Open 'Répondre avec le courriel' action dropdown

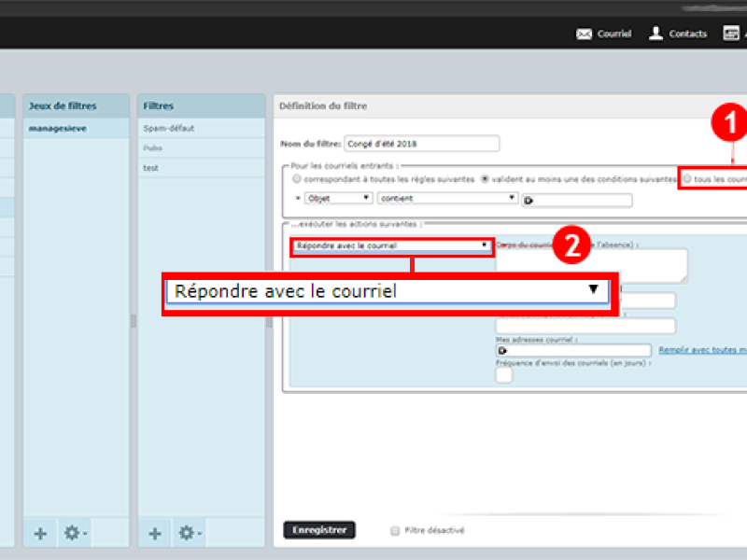(391, 245)
